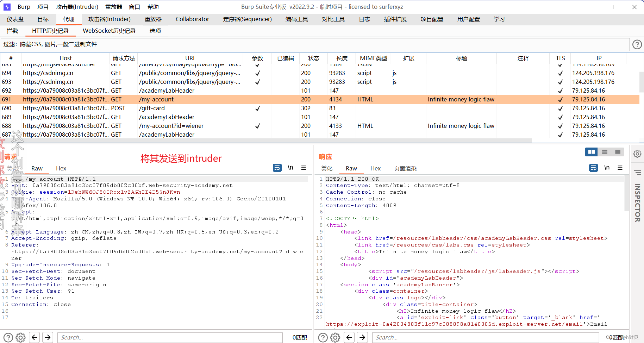Sort history by # column
Image resolution: width=644 pixels, height=343 pixels.
[11, 58]
